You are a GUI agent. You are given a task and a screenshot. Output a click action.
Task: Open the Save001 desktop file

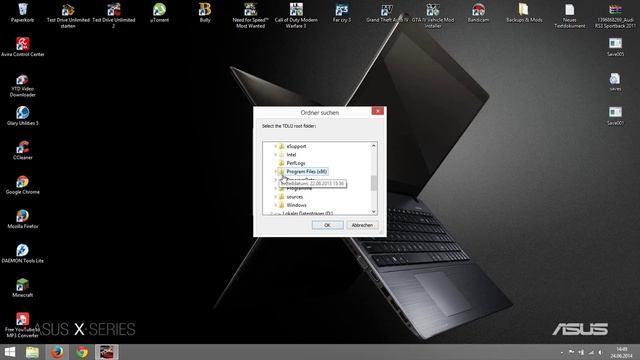click(615, 116)
